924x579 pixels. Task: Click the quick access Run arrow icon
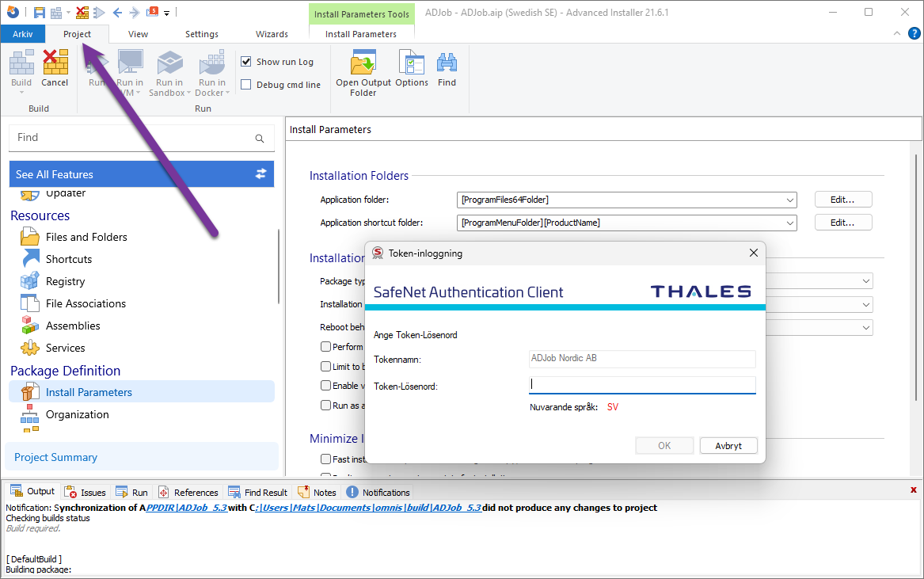99,13
